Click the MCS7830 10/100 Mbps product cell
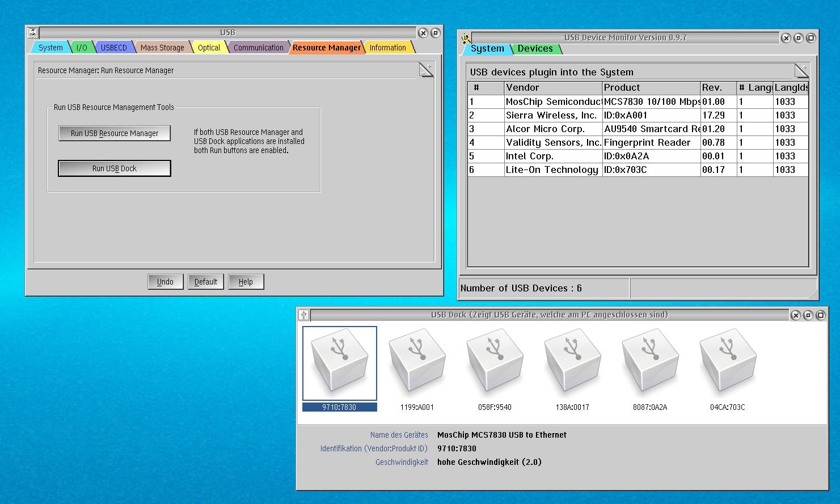Screen dimensions: 840x504 coord(651,102)
